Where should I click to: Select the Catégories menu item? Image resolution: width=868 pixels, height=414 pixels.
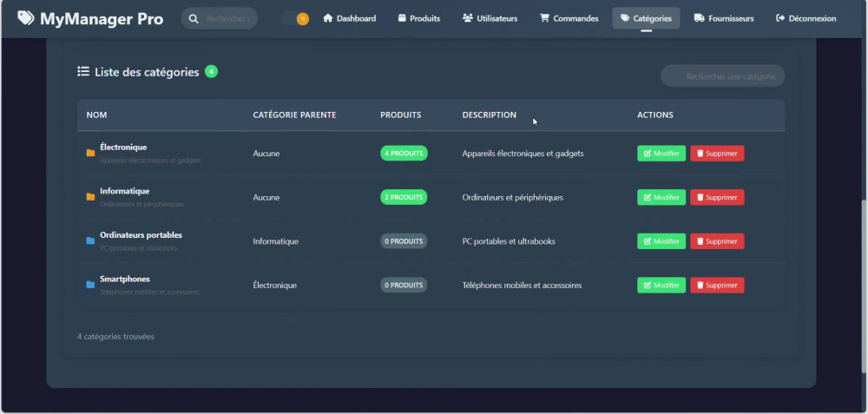click(646, 18)
